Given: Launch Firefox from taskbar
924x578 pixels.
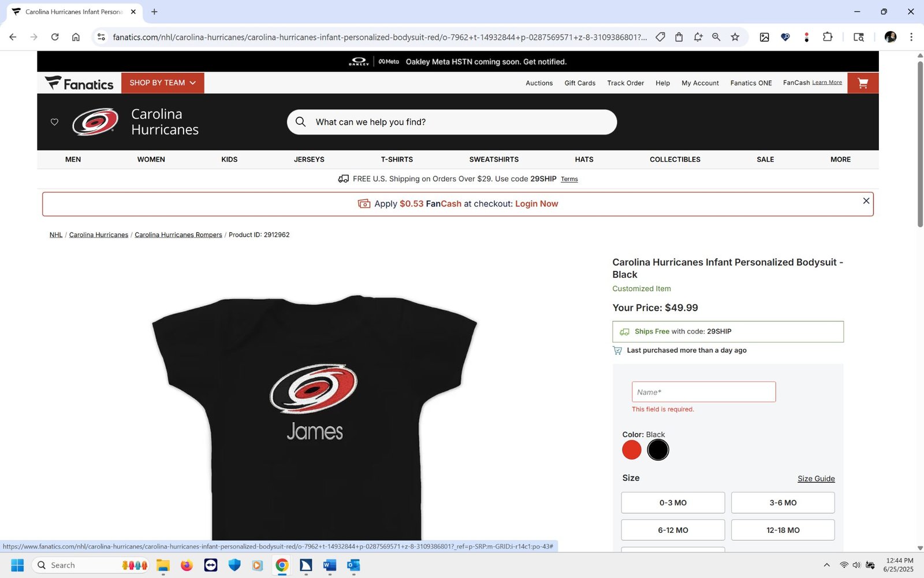Looking at the screenshot, I should [x=187, y=565].
